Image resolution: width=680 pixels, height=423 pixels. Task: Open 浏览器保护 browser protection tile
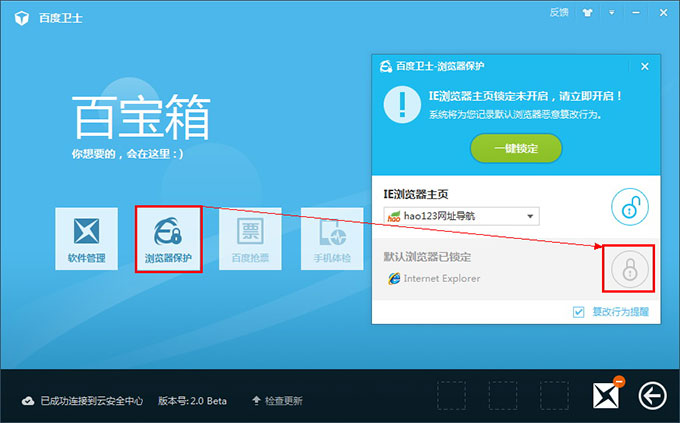pos(169,240)
